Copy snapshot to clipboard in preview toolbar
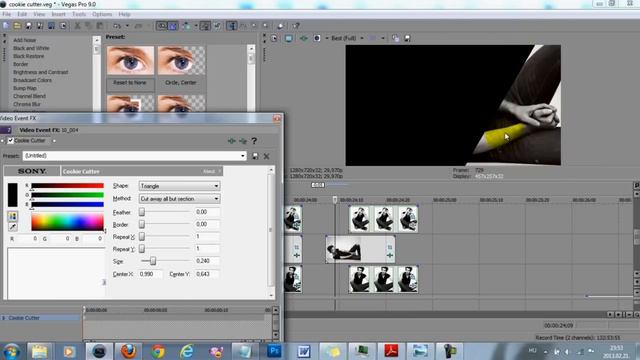The image size is (640, 360). 396,38
